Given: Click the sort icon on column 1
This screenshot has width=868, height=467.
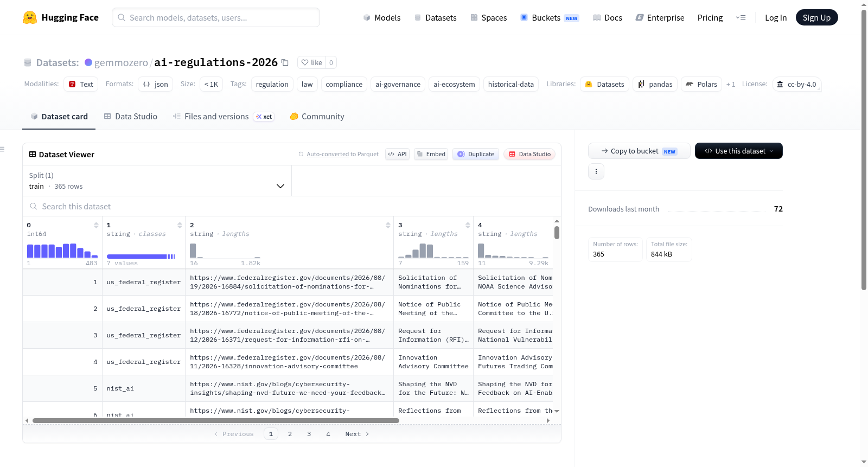Looking at the screenshot, I should (180, 225).
